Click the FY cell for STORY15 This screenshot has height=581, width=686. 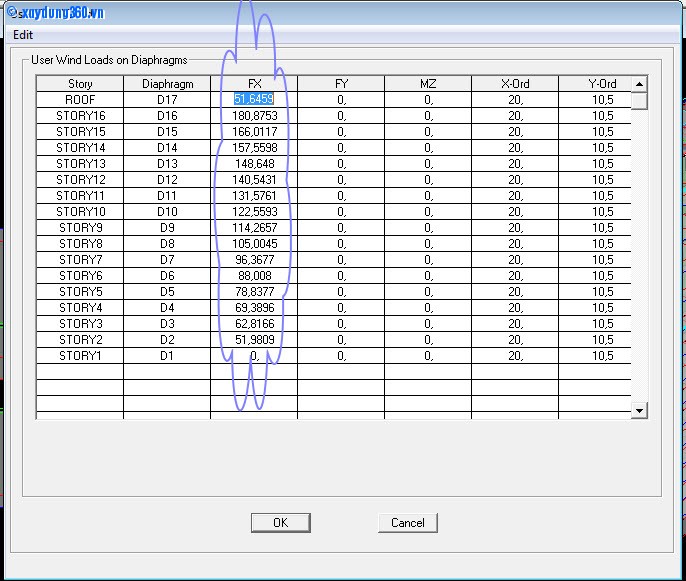pos(341,132)
